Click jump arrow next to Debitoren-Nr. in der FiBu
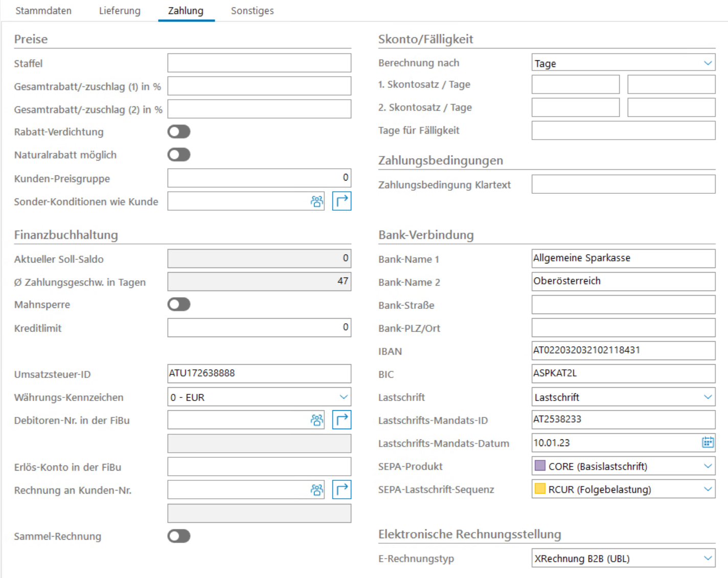Viewport: 728px width, 578px height. tap(342, 420)
